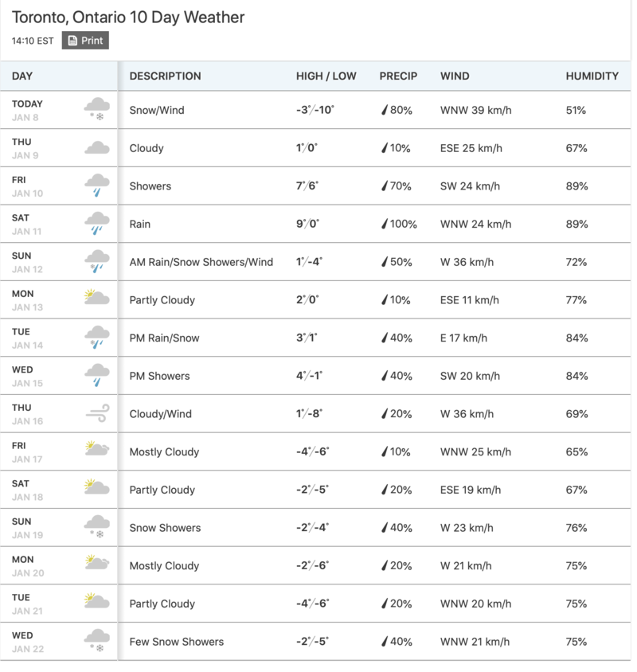Click the DESCRIPTION column header

(165, 76)
